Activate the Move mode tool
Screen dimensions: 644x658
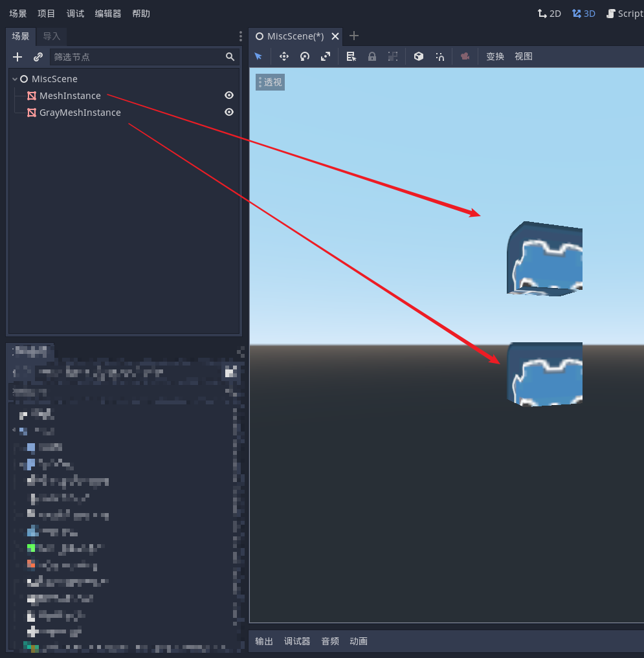284,56
